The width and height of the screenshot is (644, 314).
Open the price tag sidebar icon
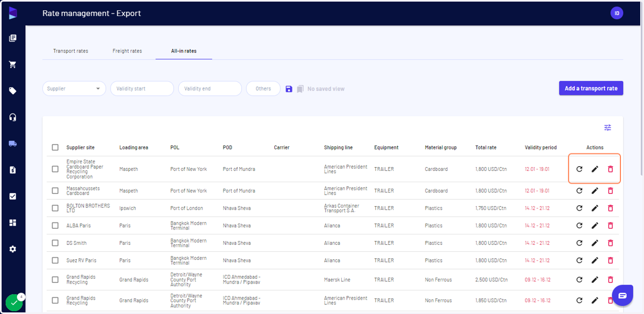[x=13, y=91]
